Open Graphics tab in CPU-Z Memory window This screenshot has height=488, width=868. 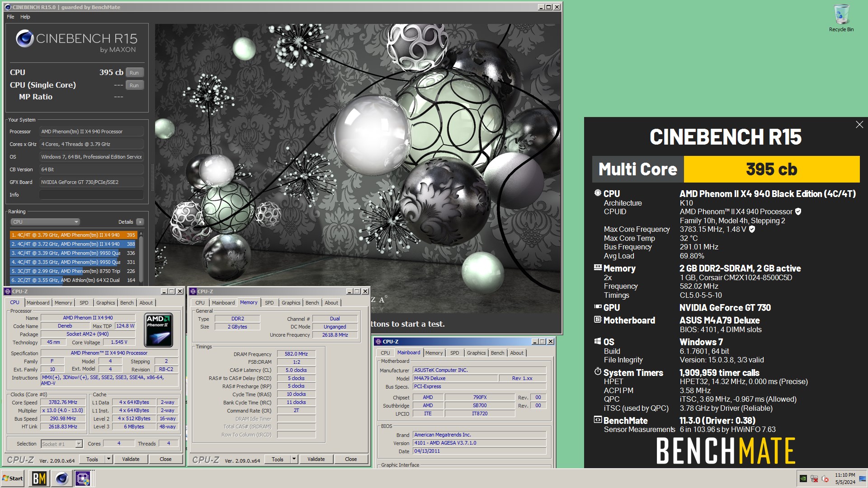click(291, 303)
